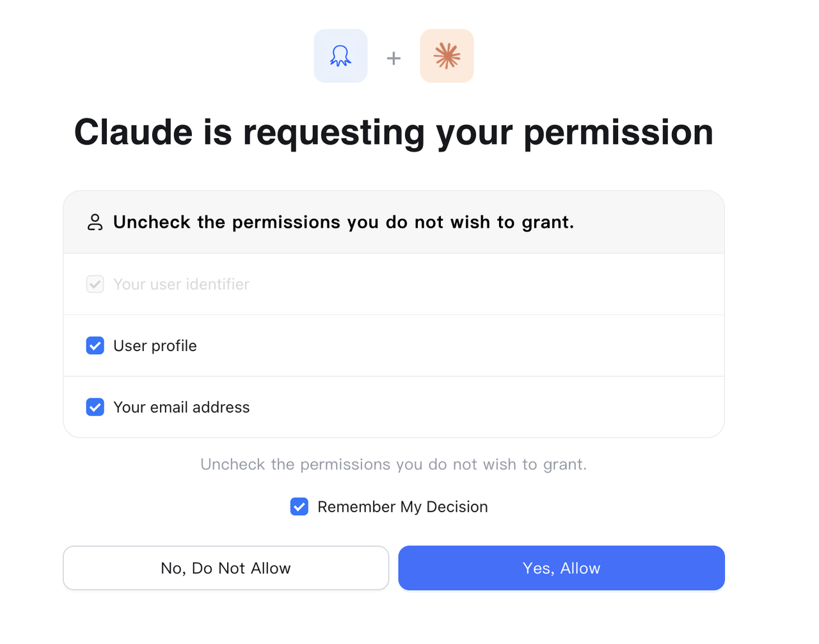
Task: Click the person icon in permissions header
Action: 95,222
